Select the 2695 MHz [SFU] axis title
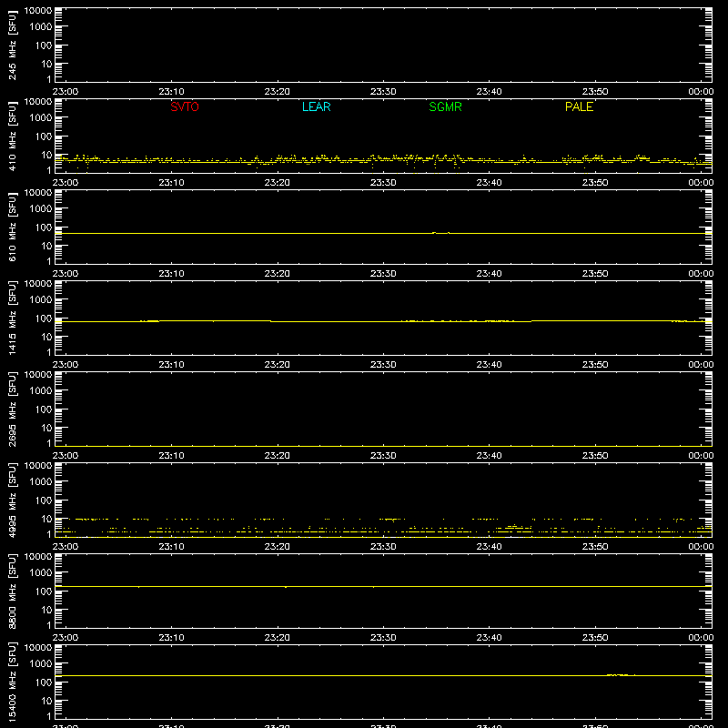 click(x=13, y=409)
